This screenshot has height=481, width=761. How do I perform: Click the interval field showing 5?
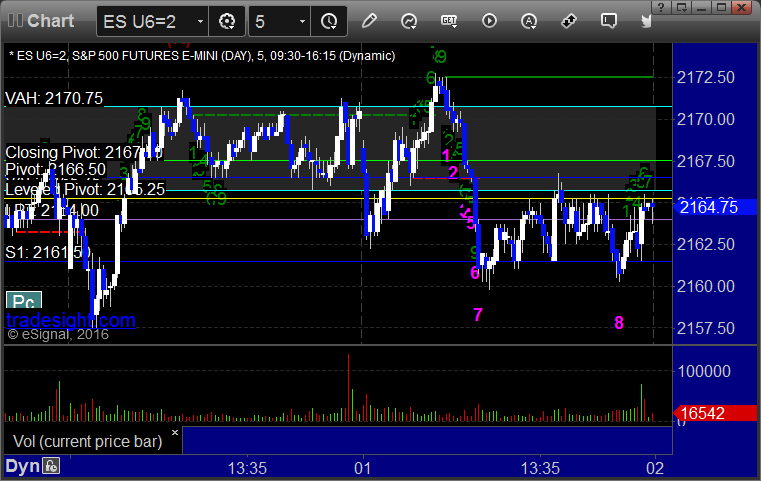[x=280, y=21]
